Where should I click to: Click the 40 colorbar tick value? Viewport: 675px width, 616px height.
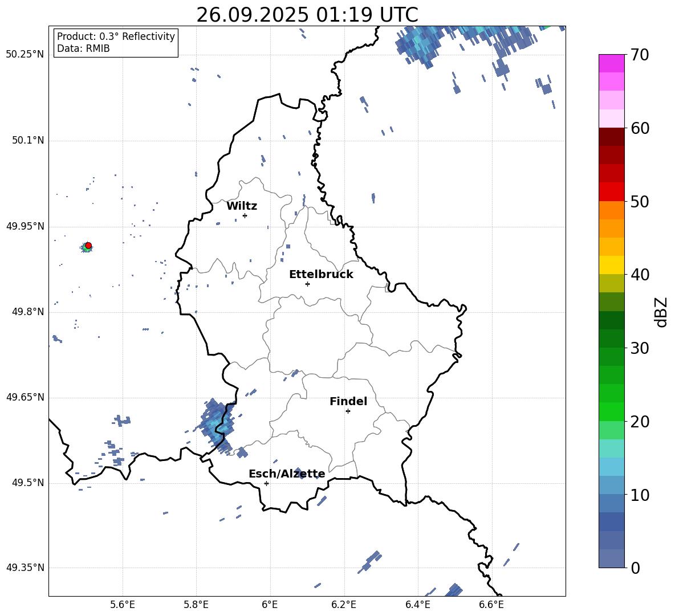(640, 275)
